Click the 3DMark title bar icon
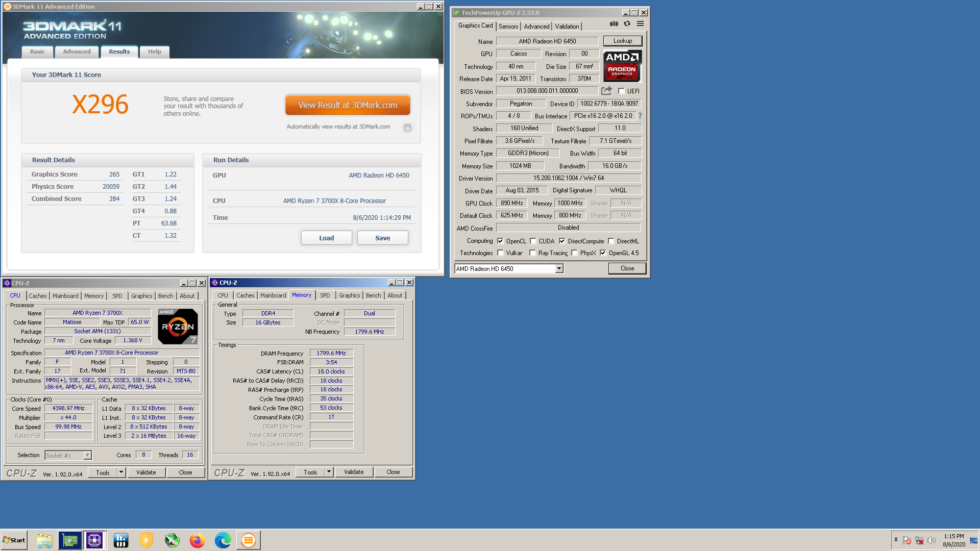This screenshot has height=551, width=980. 8,7
